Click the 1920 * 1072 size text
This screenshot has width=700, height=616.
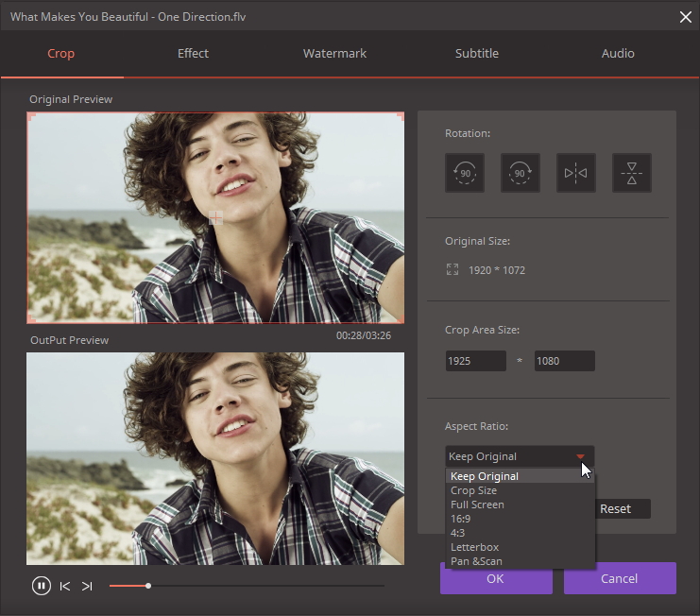tap(497, 270)
